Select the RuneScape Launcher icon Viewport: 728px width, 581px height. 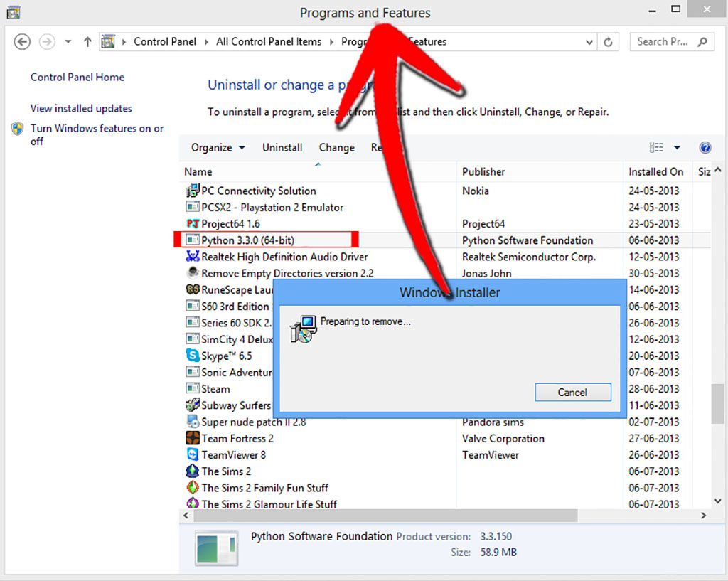[x=192, y=289]
